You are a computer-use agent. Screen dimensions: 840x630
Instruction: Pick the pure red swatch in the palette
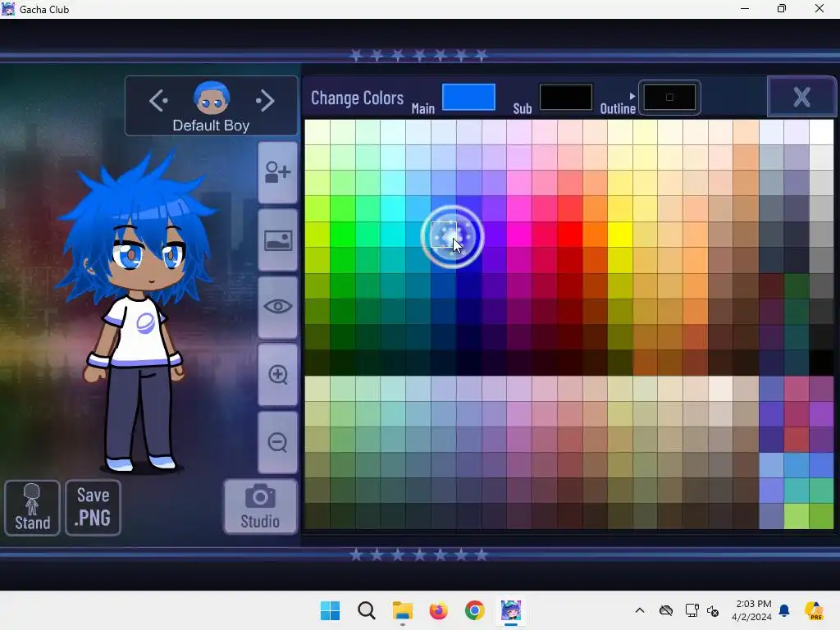point(569,235)
